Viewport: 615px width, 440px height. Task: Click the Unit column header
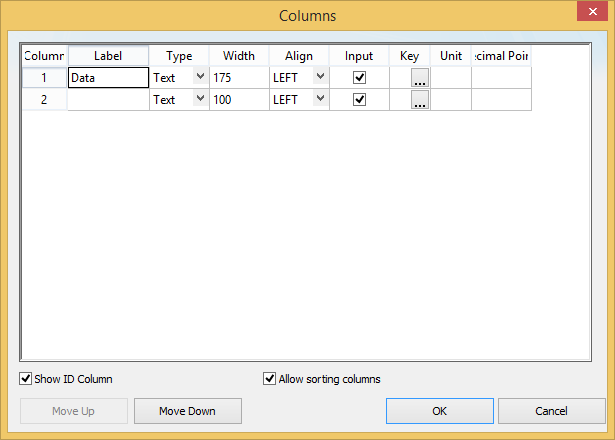(451, 56)
